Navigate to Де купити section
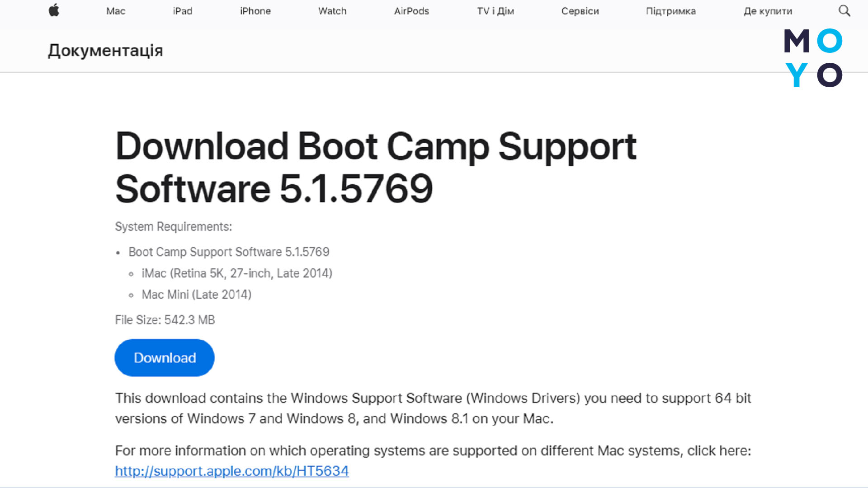The height and width of the screenshot is (488, 868). point(769,11)
